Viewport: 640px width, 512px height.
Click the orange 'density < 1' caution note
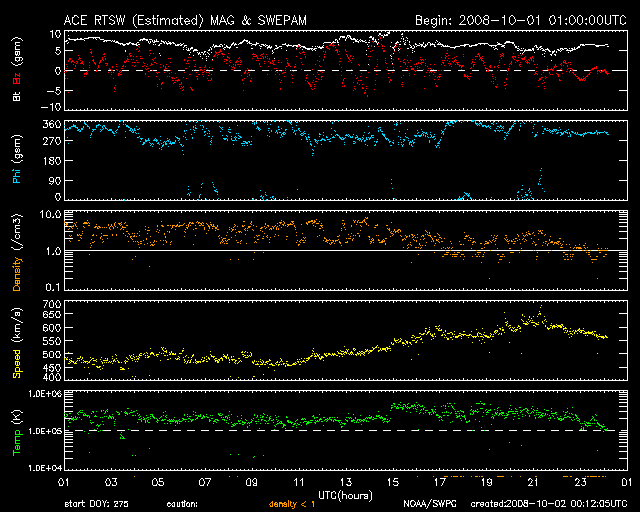292,504
